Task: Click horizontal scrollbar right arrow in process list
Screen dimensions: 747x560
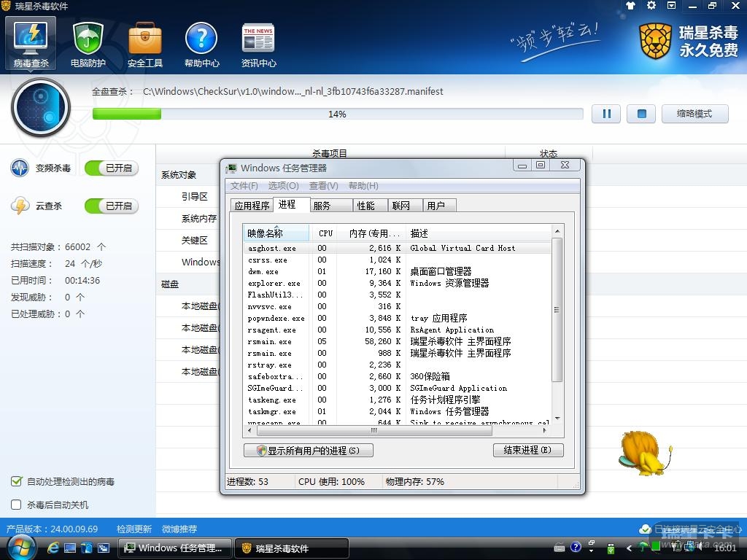Action: (x=545, y=430)
